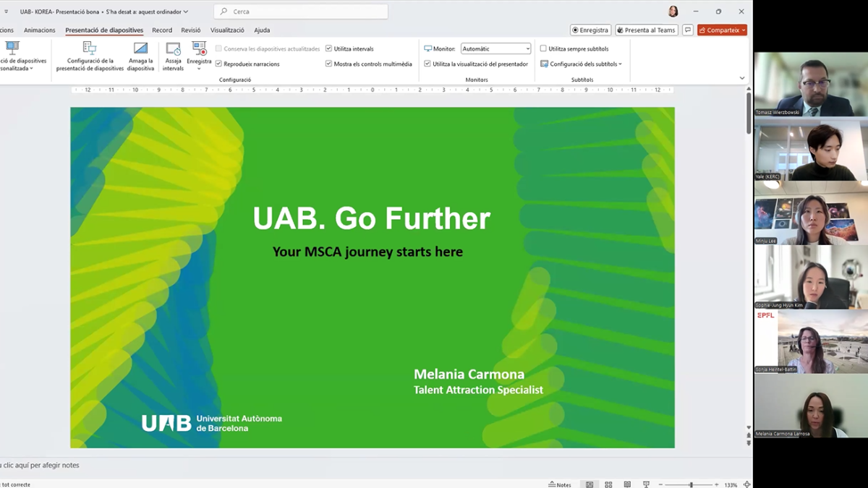
Task: Enable Utilitza sempre subtítols checkbox
Action: [543, 48]
